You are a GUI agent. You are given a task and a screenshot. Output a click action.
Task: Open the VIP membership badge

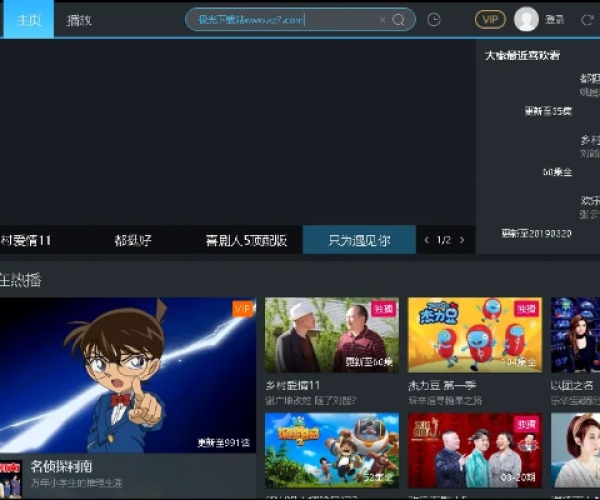(490, 20)
